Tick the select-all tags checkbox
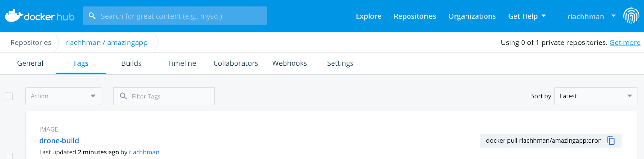Screen dimensions: 644x159 click(x=9, y=96)
